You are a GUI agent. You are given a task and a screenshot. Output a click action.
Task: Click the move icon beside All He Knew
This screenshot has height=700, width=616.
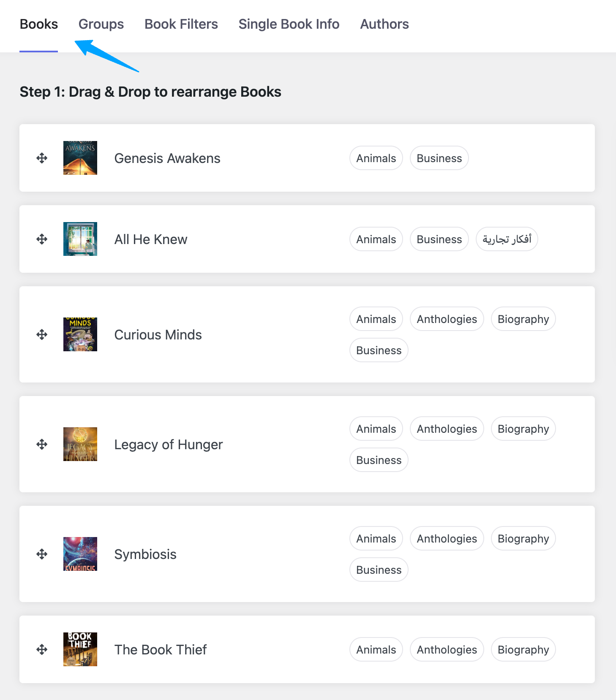pyautogui.click(x=42, y=239)
